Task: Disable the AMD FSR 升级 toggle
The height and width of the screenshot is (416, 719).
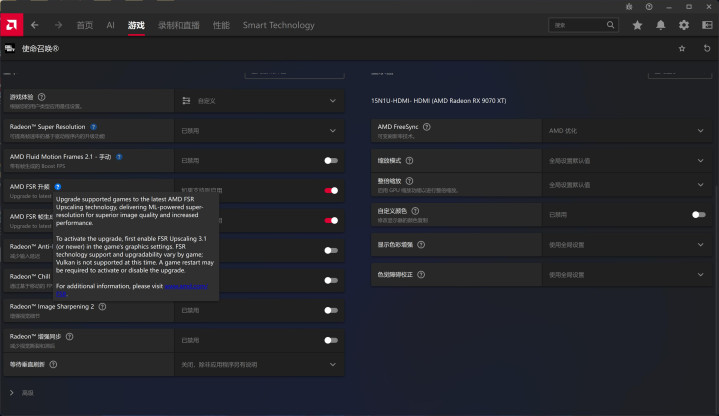Action: pyautogui.click(x=330, y=190)
